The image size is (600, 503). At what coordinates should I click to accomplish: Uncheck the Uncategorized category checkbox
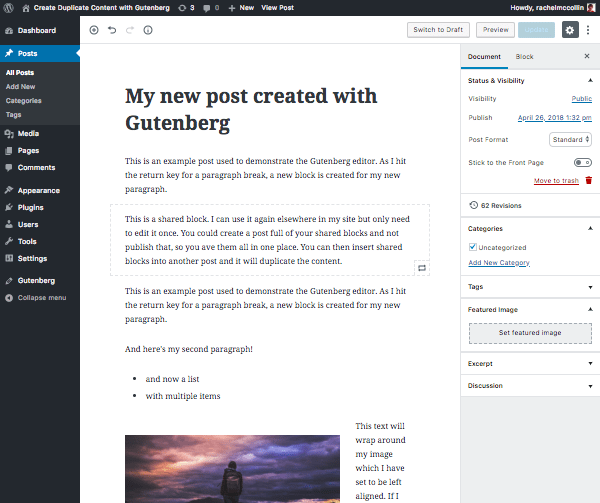pos(473,247)
